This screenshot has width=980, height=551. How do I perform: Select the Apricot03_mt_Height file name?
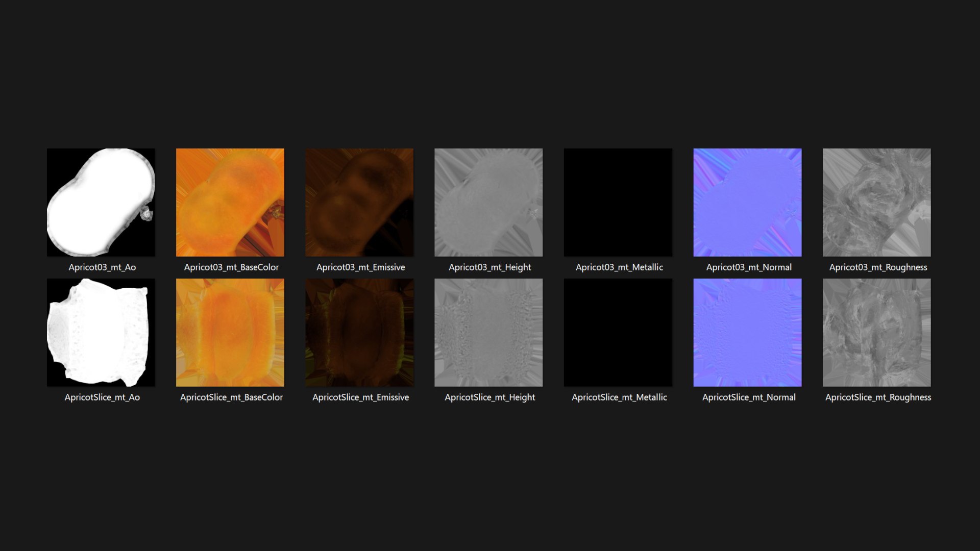[489, 267]
